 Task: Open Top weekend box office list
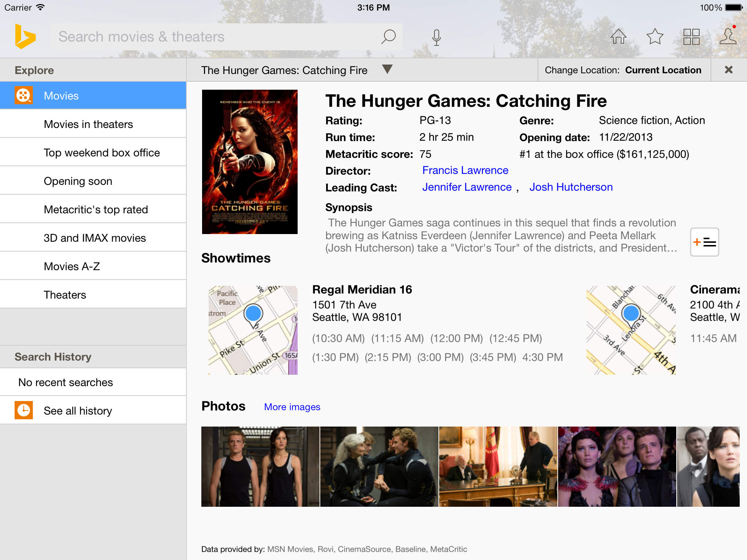(93, 152)
